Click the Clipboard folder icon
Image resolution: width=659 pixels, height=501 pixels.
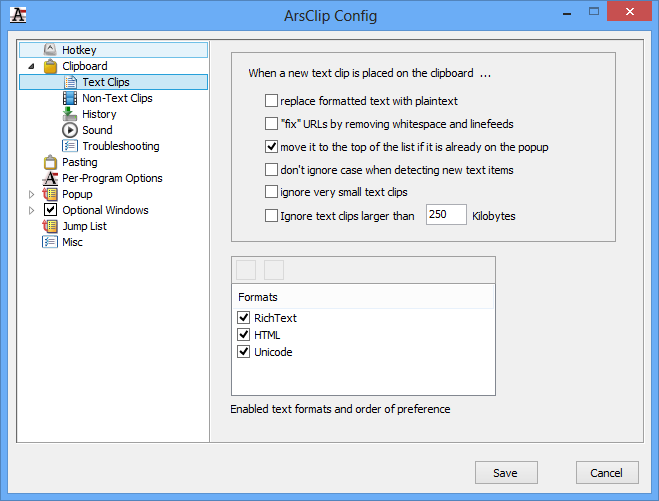50,66
